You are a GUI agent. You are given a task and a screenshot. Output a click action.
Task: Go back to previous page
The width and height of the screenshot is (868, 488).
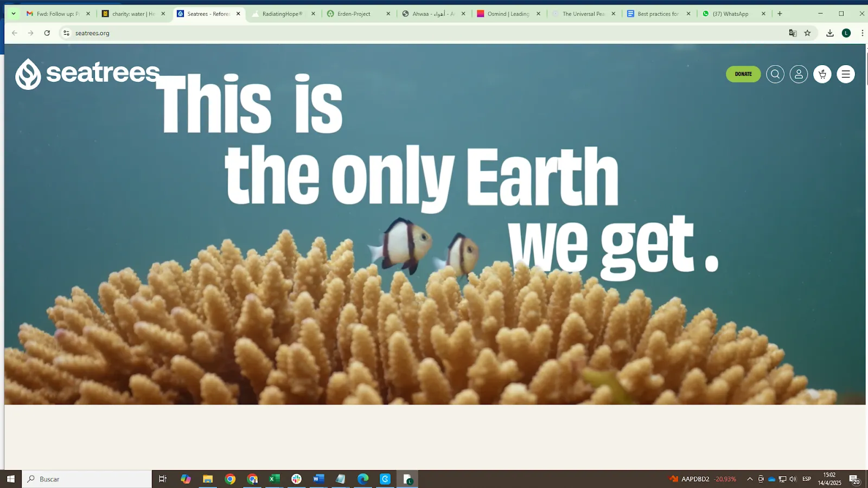[x=15, y=33]
